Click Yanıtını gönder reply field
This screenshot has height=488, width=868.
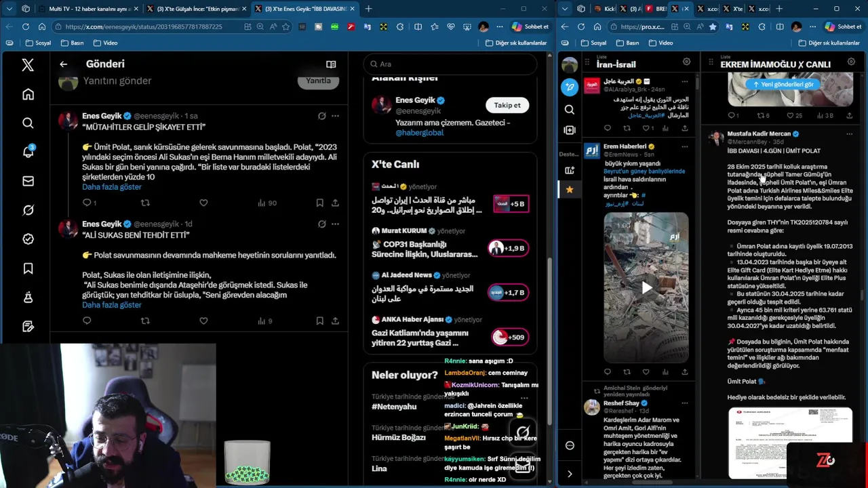point(117,81)
